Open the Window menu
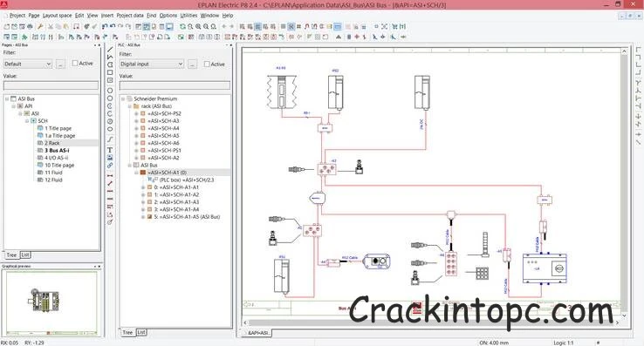The width and height of the screenshot is (644, 346). (x=209, y=16)
